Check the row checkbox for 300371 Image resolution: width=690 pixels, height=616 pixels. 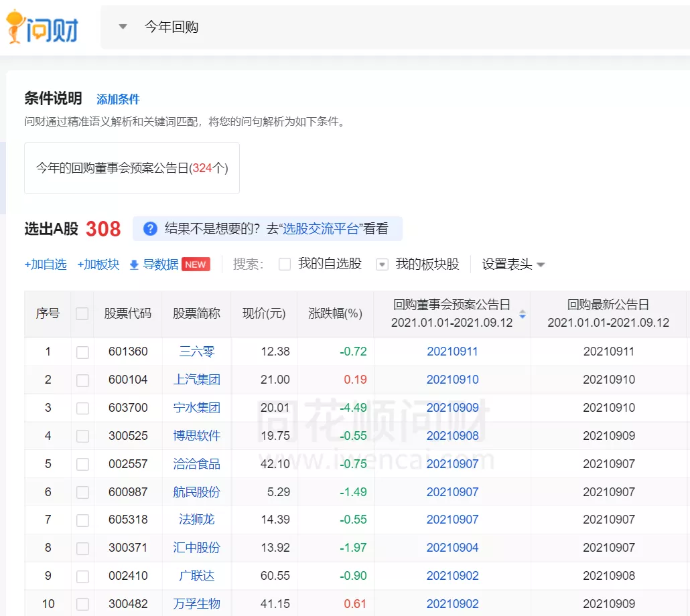click(x=82, y=548)
